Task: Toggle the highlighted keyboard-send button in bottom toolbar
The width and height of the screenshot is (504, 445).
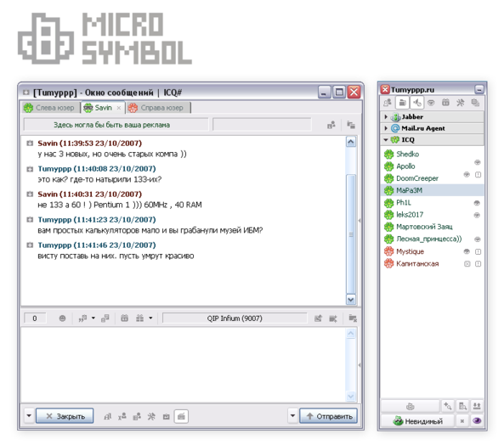Action: tap(181, 416)
